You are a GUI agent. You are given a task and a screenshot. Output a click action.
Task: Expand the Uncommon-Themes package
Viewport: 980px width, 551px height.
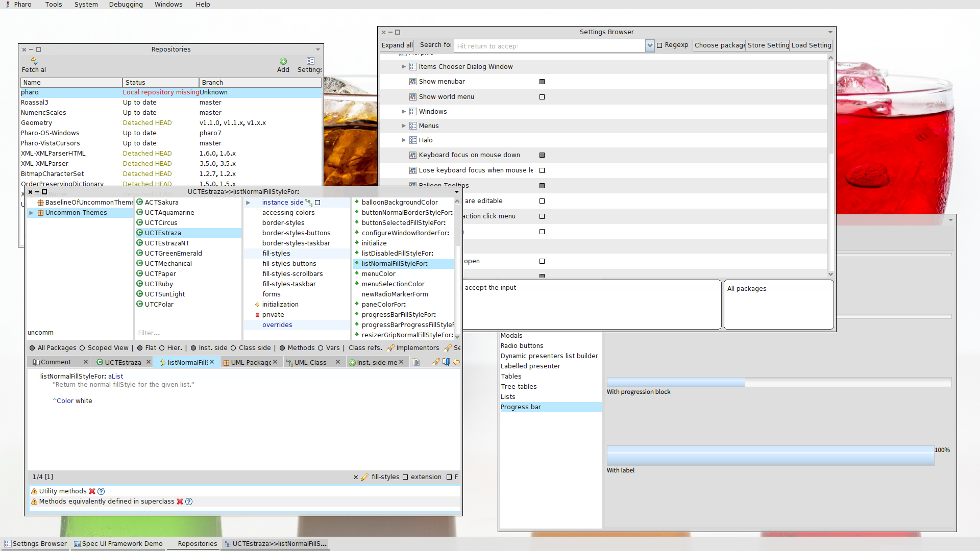[32, 213]
